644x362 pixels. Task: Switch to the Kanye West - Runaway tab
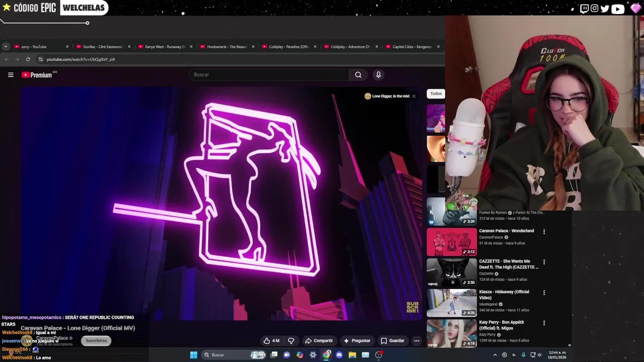[x=165, y=47]
